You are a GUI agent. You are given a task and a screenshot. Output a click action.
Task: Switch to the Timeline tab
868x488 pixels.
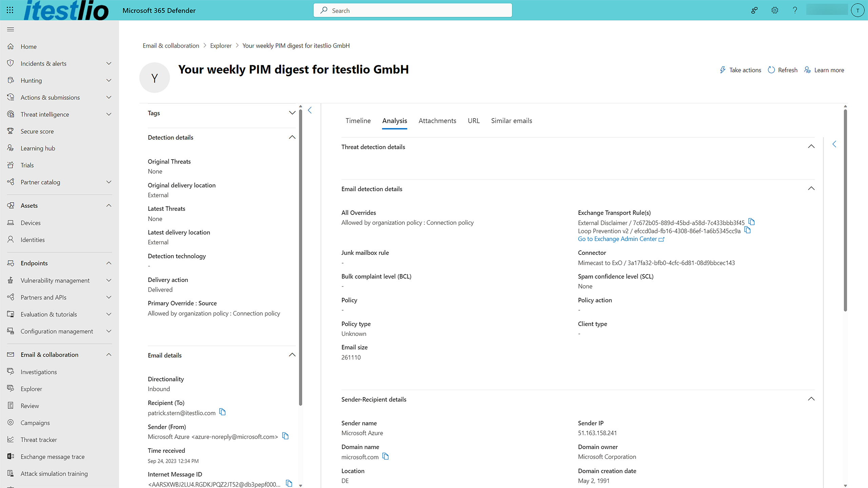pos(358,121)
